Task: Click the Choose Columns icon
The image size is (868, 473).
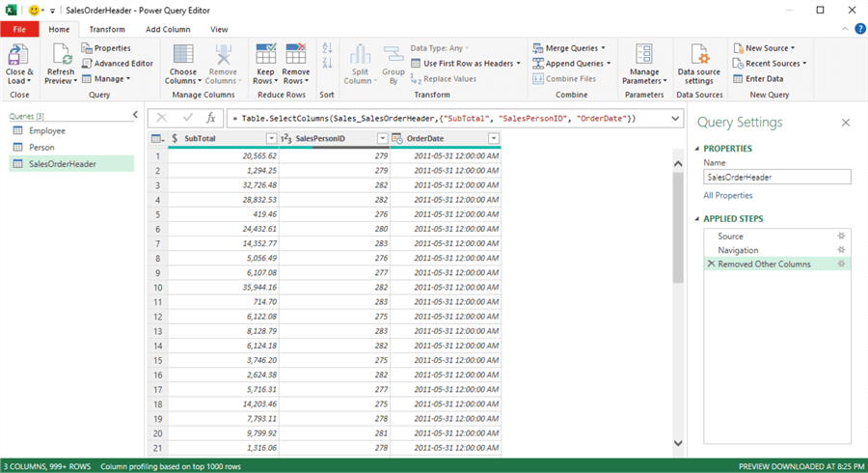Action: coord(182,56)
